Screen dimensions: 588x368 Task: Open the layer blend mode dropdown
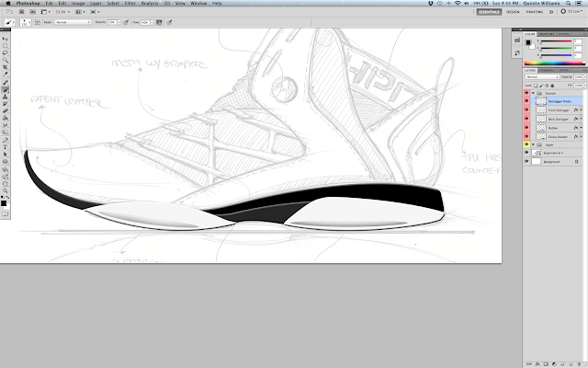pos(542,77)
